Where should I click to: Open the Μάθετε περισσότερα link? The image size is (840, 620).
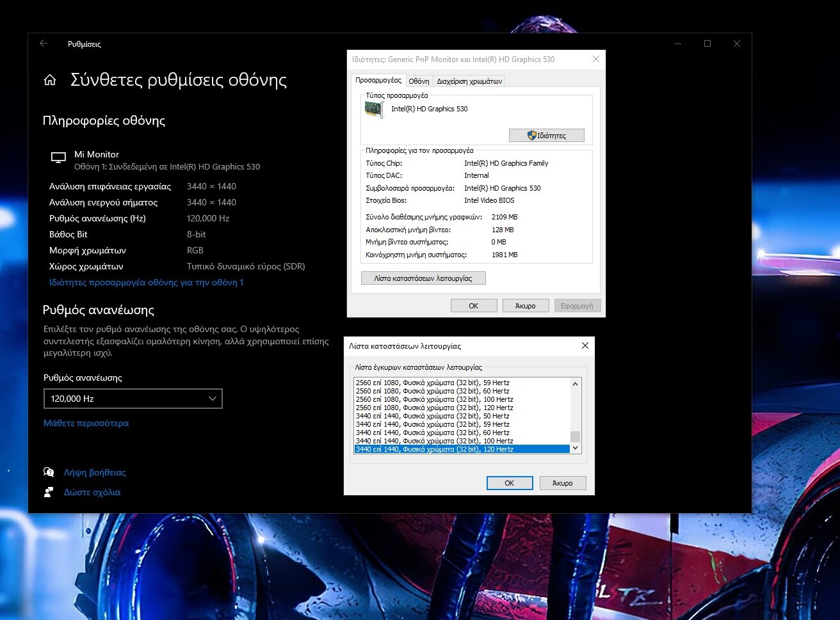(x=86, y=423)
